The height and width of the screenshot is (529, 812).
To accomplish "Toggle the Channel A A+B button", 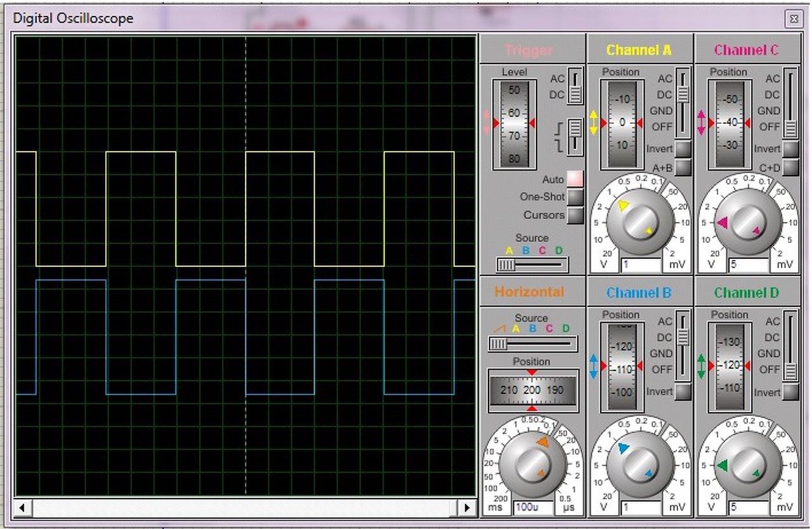I will click(x=683, y=167).
